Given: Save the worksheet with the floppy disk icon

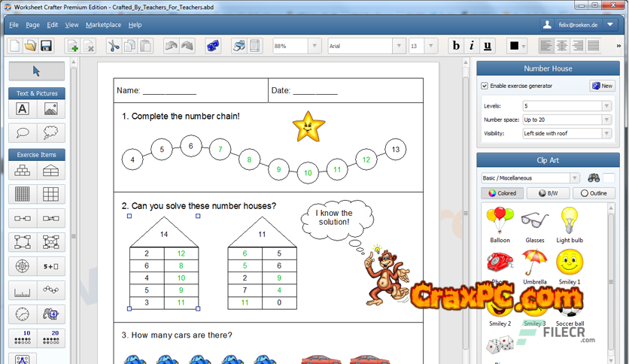Looking at the screenshot, I should click(x=46, y=46).
